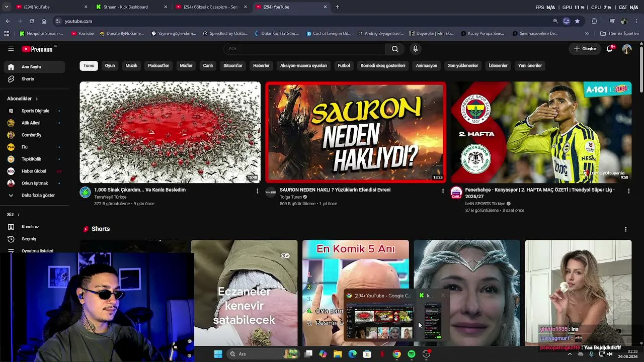Open a new browser tab
644x362 pixels.
[337, 7]
